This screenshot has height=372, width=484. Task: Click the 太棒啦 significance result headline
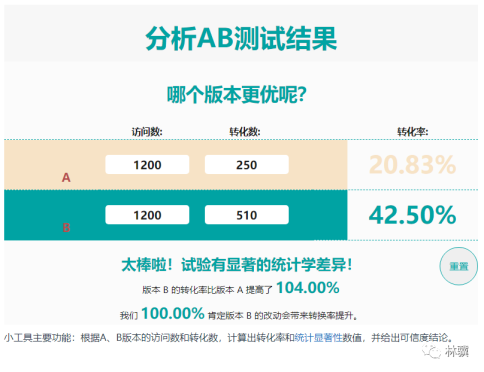[x=237, y=265]
